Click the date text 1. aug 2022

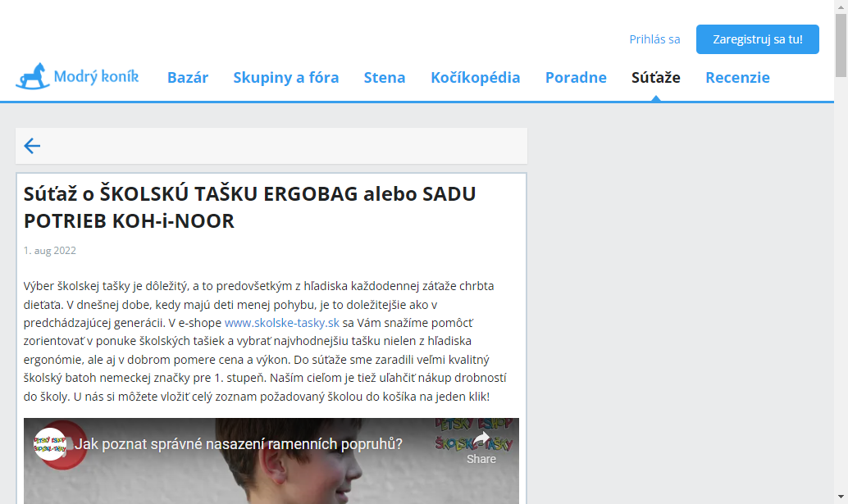click(50, 251)
